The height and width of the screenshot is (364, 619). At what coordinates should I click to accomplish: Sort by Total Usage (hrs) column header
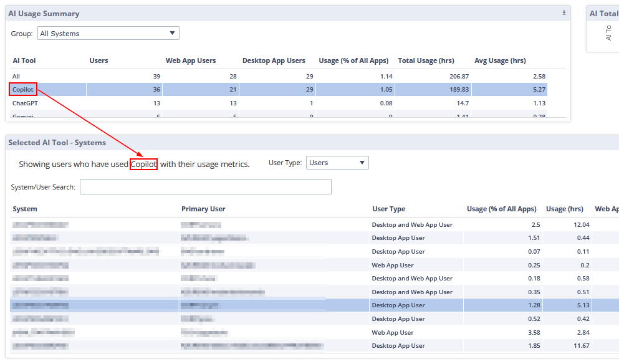point(426,60)
